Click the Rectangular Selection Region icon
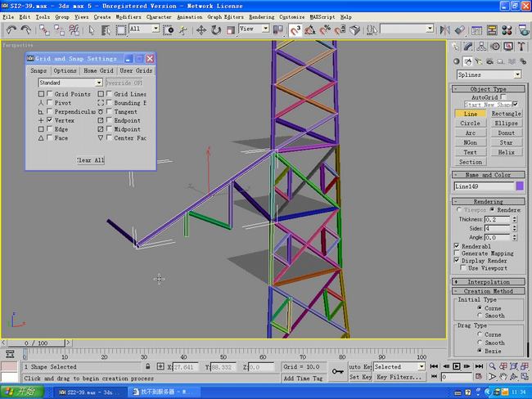 pyautogui.click(x=120, y=30)
